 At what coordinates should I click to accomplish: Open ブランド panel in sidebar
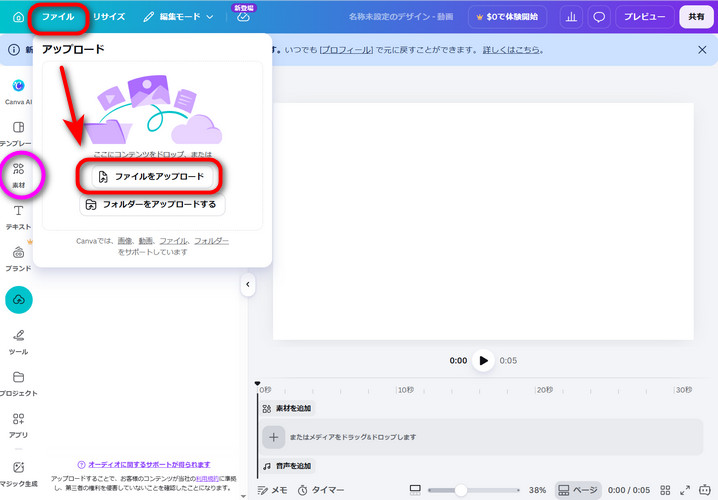(18, 259)
